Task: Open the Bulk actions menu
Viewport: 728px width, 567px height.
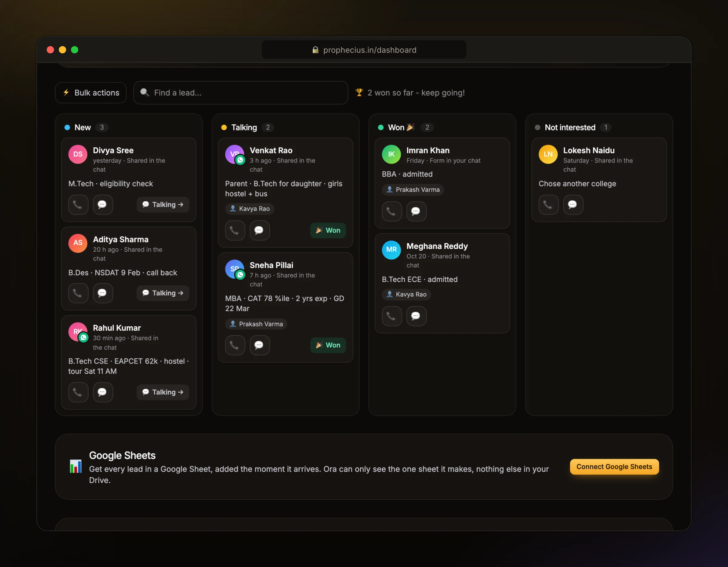Action: 91,92
